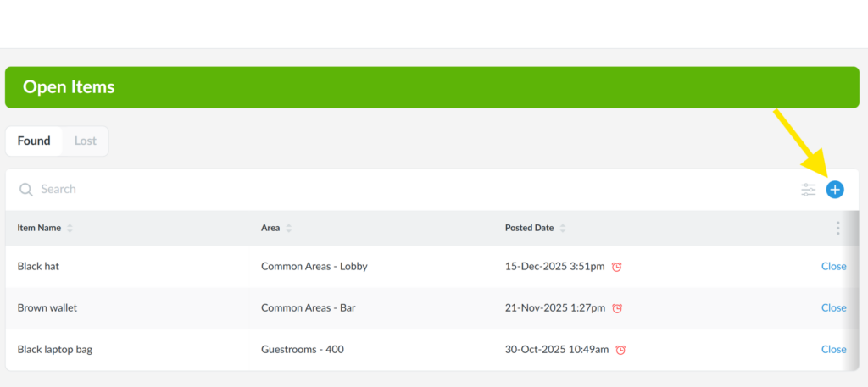Close the Brown wallet item
This screenshot has width=868, height=387.
(x=833, y=307)
